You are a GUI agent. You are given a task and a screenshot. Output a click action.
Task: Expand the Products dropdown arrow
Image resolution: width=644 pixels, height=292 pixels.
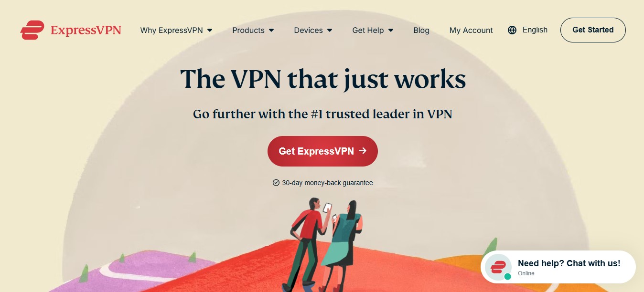271,31
